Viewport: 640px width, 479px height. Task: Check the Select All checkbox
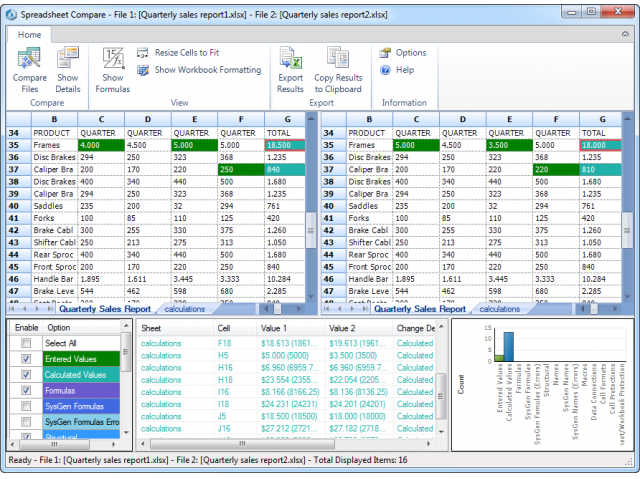tap(26, 344)
